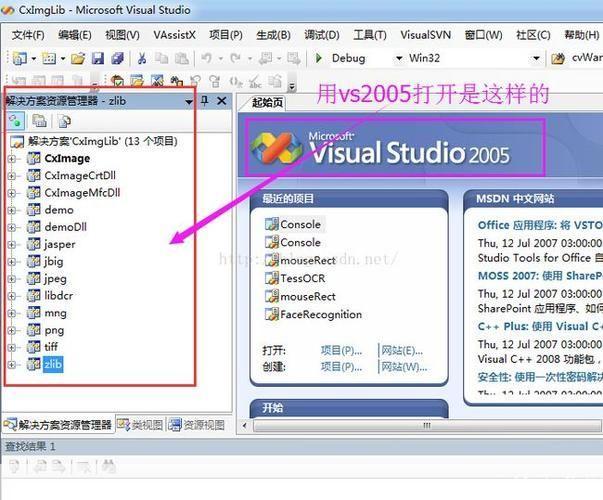Open the 调试(D) menu

click(x=321, y=35)
